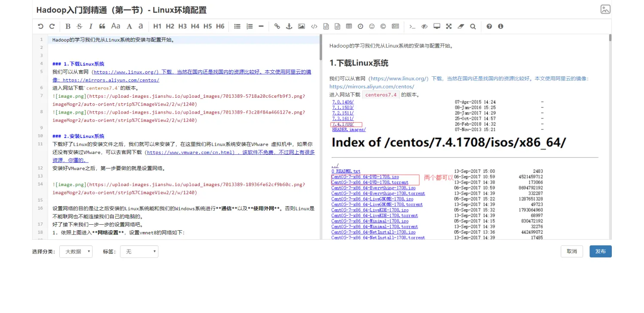This screenshot has width=644, height=313.
Task: Open the go-to-line terminal icon
Action: pyautogui.click(x=412, y=26)
